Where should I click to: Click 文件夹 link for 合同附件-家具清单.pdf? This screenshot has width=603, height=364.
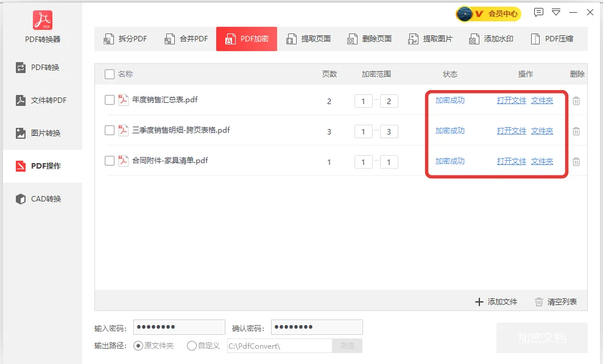[542, 161]
